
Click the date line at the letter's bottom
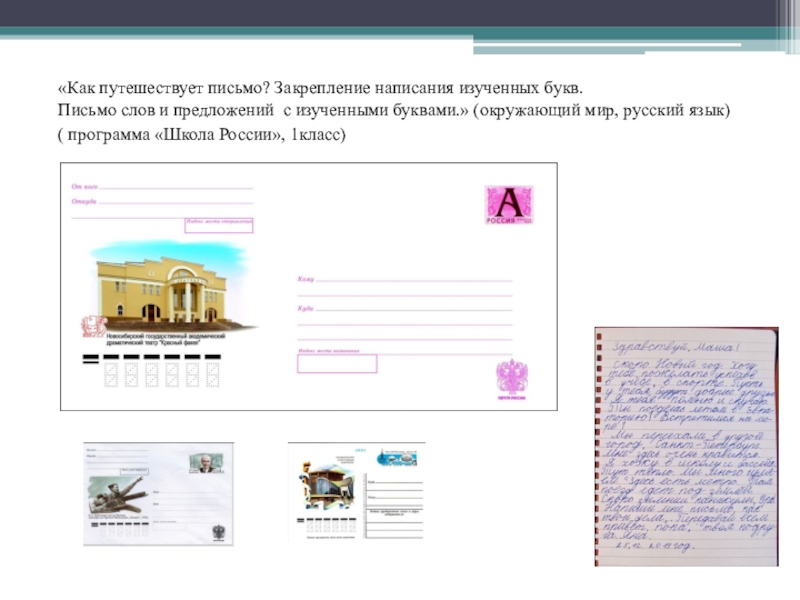(655, 546)
